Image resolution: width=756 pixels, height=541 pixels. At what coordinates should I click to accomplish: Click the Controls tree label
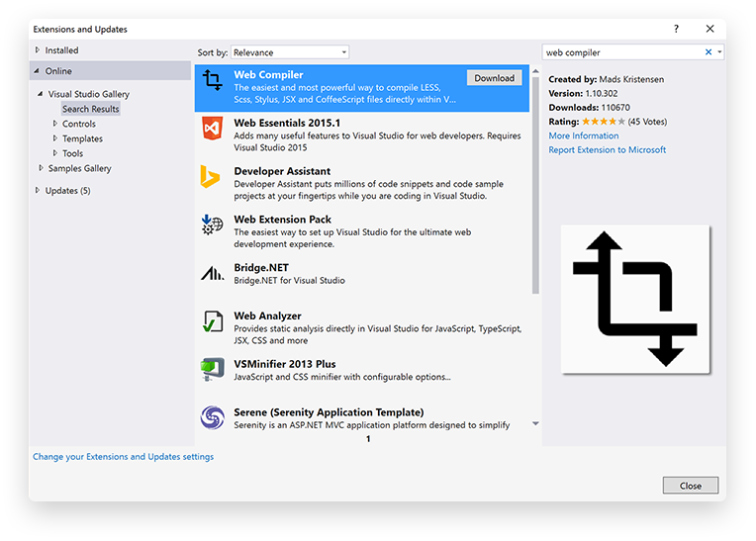pos(79,124)
